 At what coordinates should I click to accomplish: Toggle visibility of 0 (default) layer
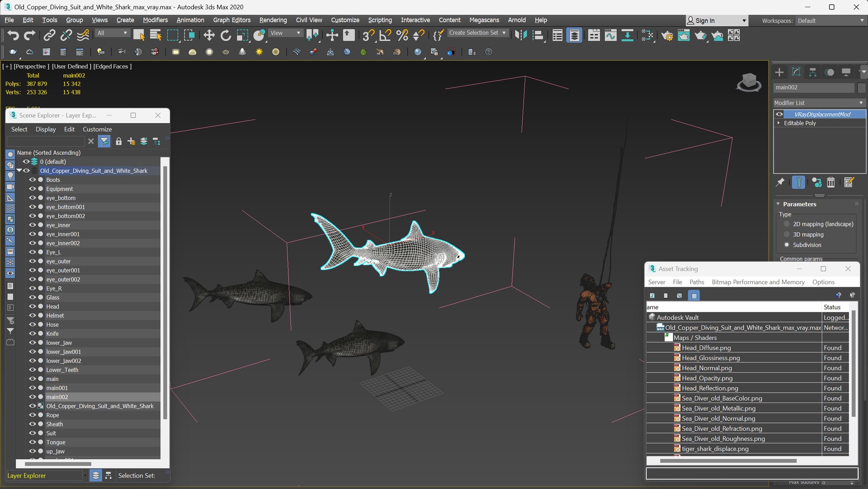tap(26, 162)
